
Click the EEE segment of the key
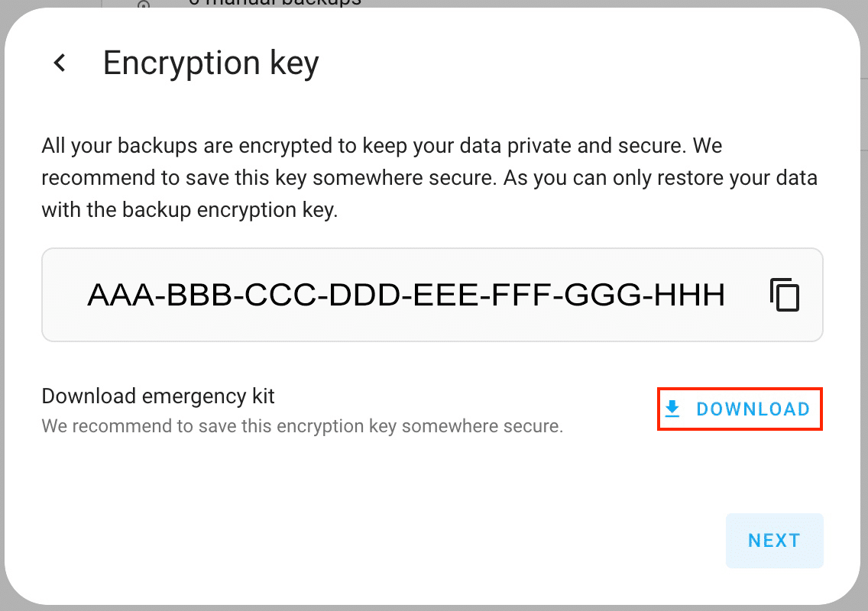coord(445,295)
